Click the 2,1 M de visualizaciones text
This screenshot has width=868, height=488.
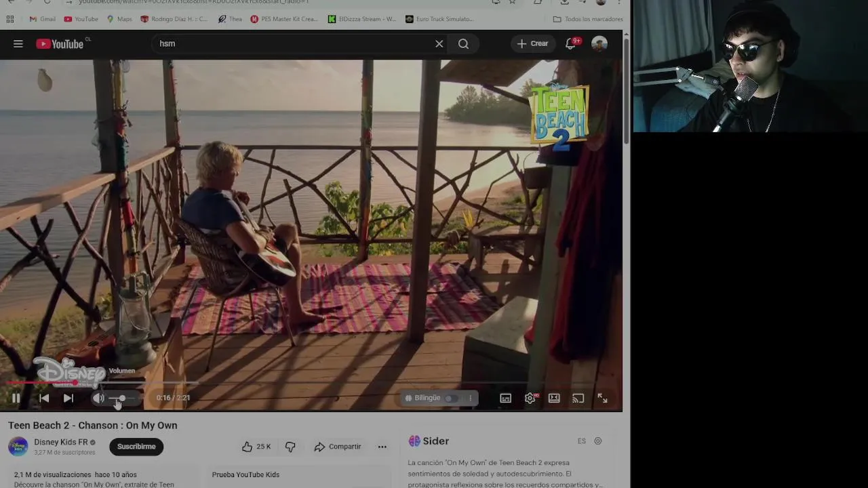point(52,474)
